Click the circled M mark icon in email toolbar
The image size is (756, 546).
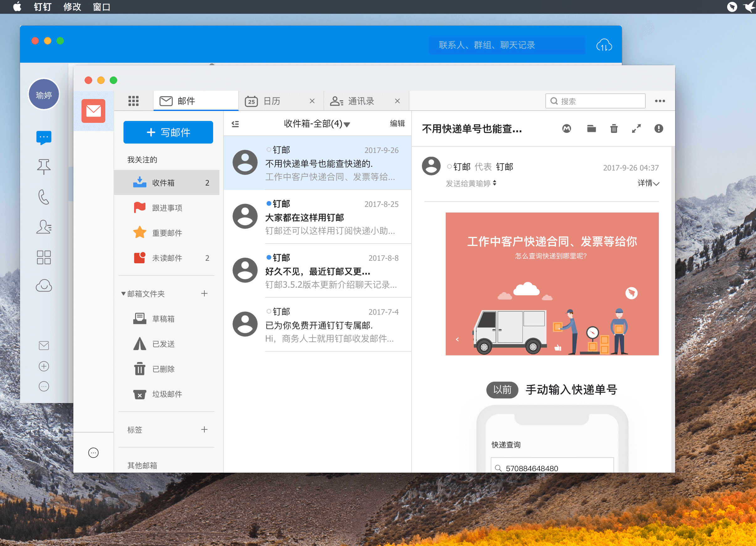566,128
